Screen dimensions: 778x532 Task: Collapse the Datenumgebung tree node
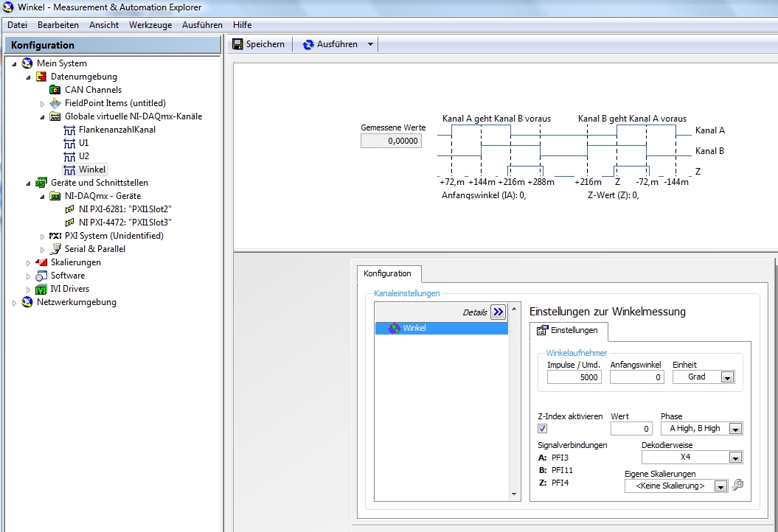[28, 77]
